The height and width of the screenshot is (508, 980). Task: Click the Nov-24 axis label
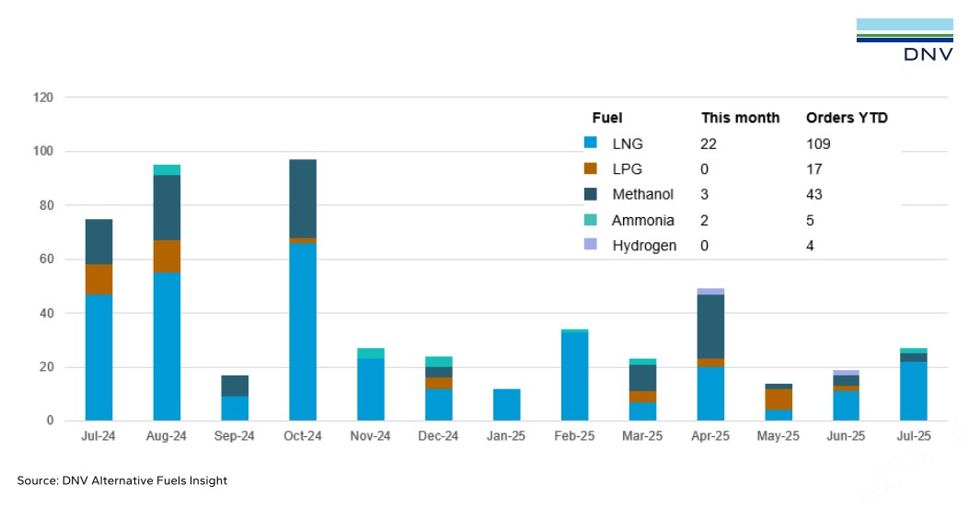pyautogui.click(x=370, y=436)
